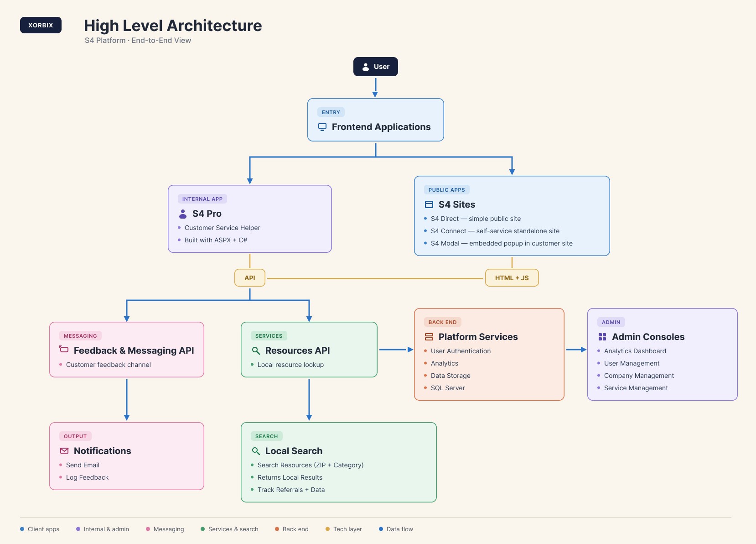
Task: Click Analytics Dashboard in Admin Consoles
Action: pos(635,351)
